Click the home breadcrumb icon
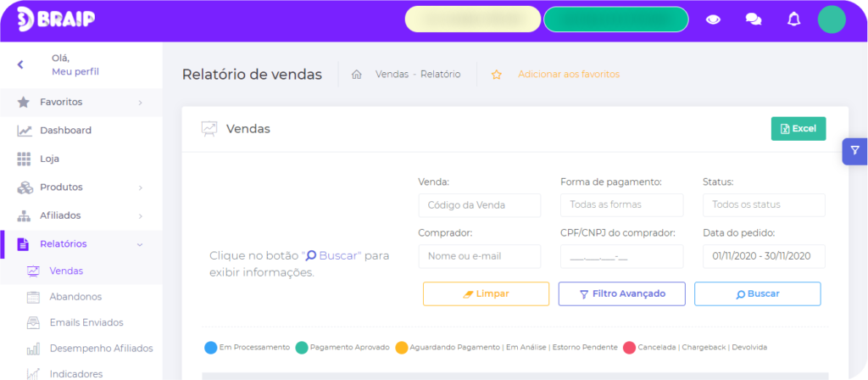 (x=357, y=75)
